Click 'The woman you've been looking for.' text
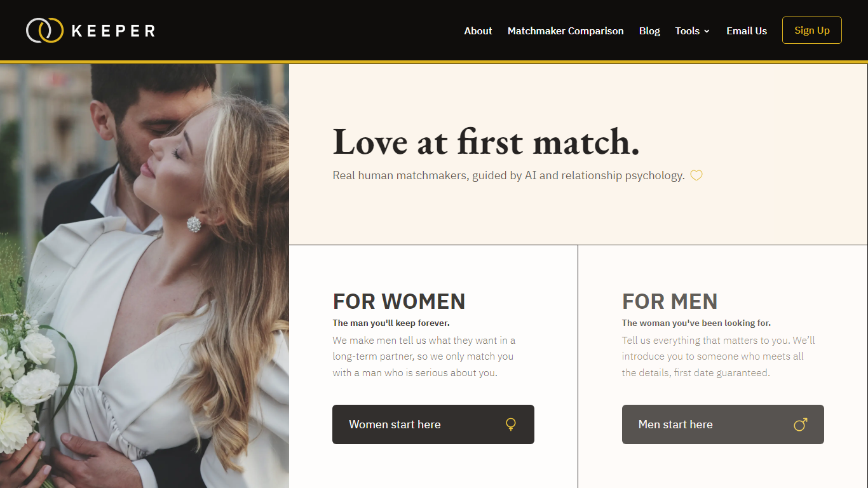The width and height of the screenshot is (868, 488). (x=696, y=323)
